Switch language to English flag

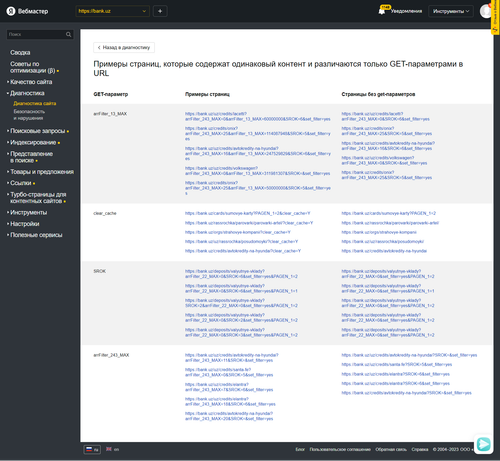click(113, 449)
